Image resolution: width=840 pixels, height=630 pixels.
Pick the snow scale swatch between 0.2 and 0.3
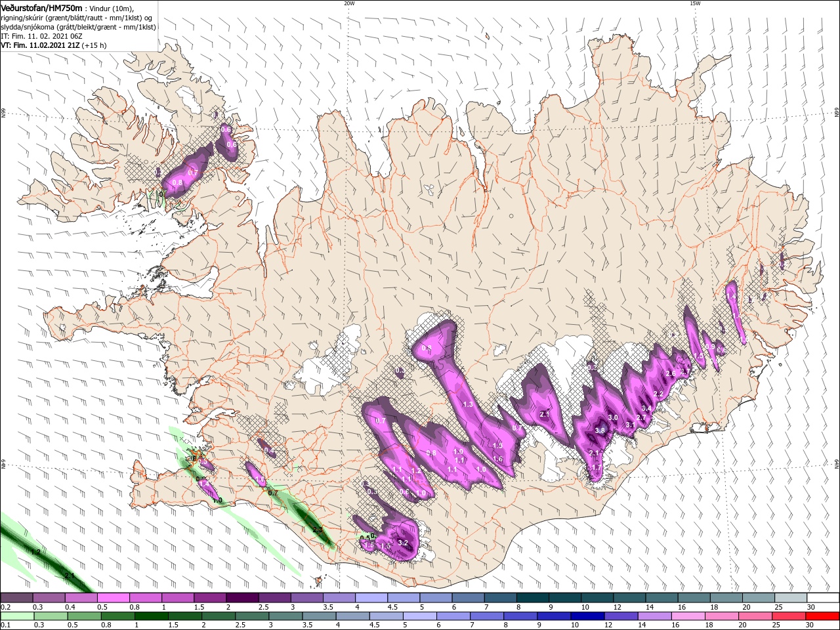point(16,598)
